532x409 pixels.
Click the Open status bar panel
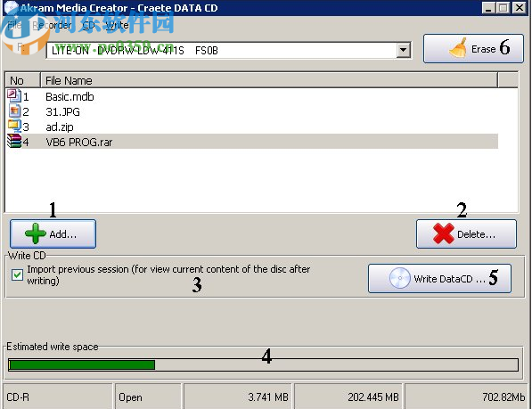point(148,397)
